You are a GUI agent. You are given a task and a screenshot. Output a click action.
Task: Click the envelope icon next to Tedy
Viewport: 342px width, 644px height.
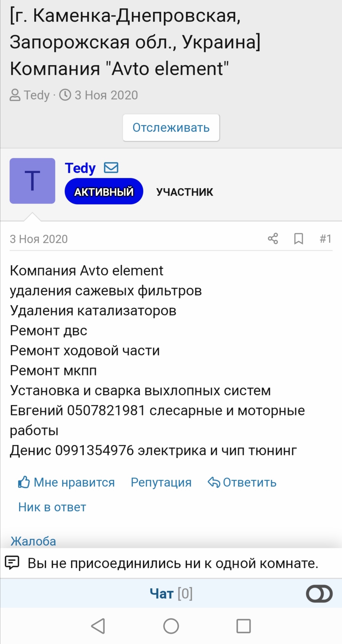point(111,167)
